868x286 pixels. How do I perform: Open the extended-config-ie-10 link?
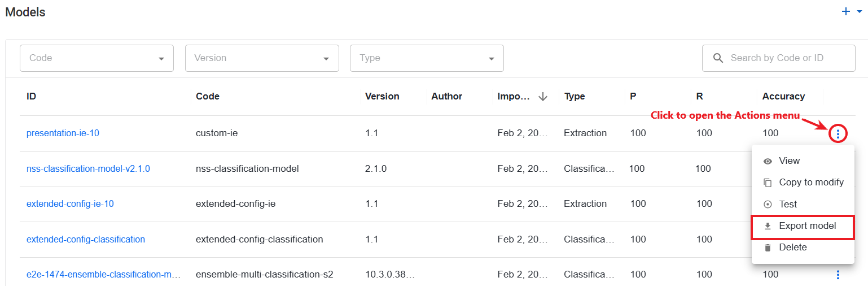[70, 203]
